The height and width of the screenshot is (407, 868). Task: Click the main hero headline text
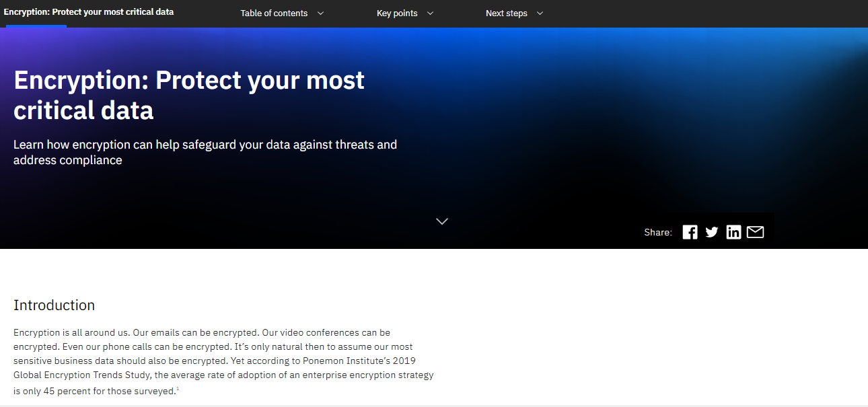188,94
